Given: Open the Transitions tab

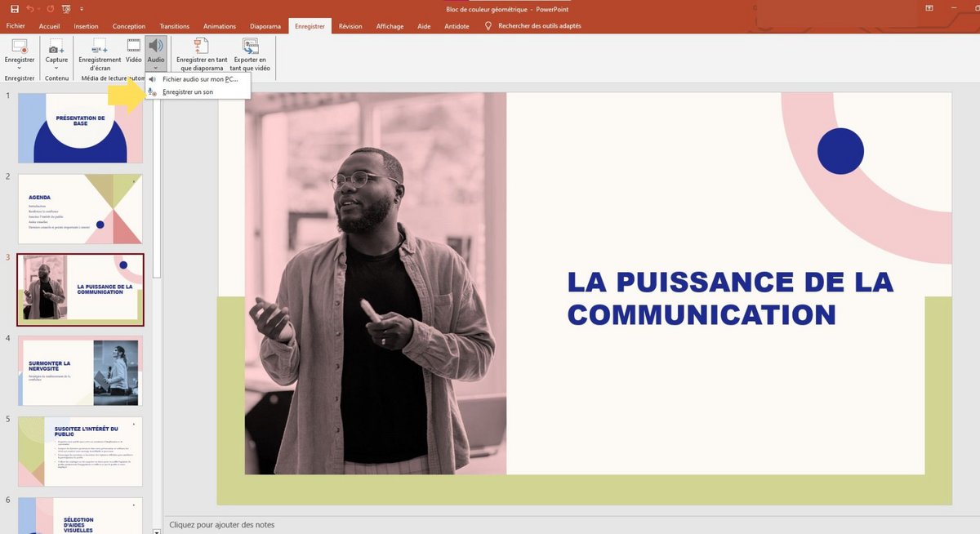Looking at the screenshot, I should point(174,26).
